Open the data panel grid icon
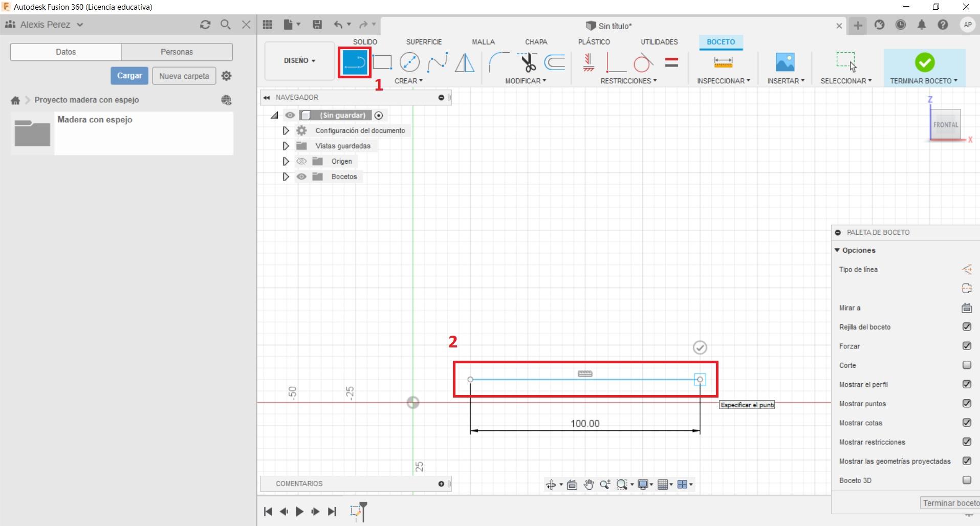This screenshot has height=526, width=980. pos(267,25)
